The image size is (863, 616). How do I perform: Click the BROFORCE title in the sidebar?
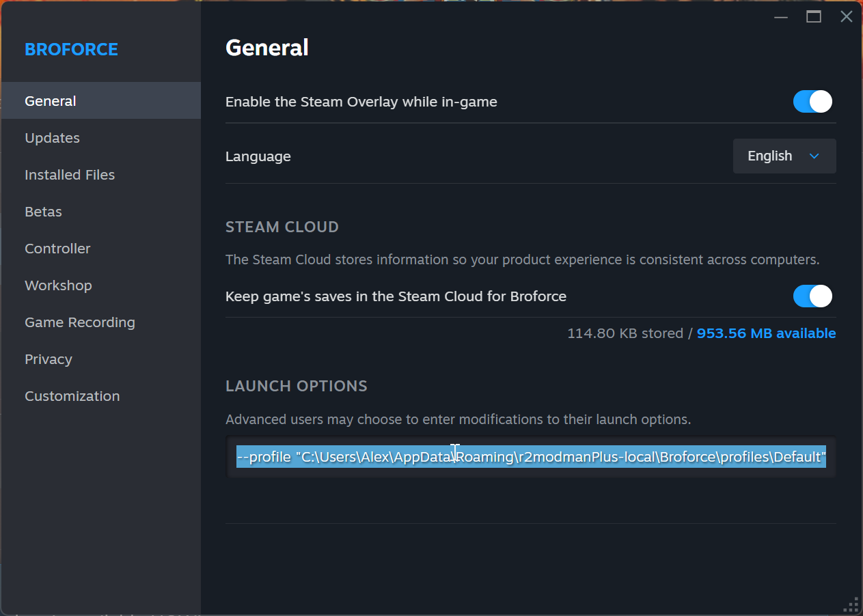(71, 49)
